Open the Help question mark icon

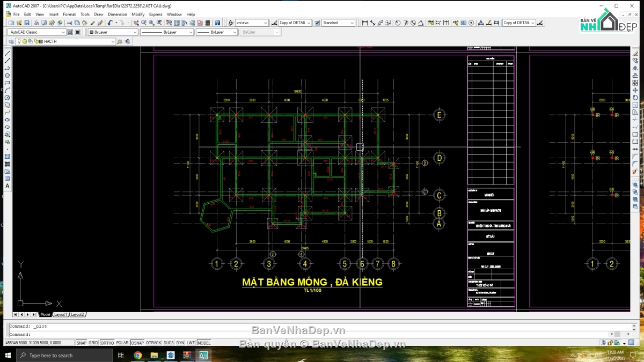(217, 23)
